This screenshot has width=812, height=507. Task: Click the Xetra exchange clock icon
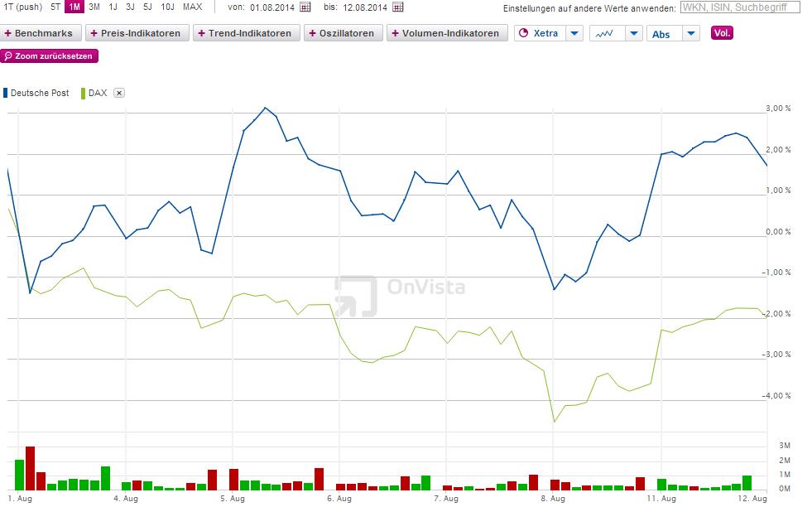[524, 33]
